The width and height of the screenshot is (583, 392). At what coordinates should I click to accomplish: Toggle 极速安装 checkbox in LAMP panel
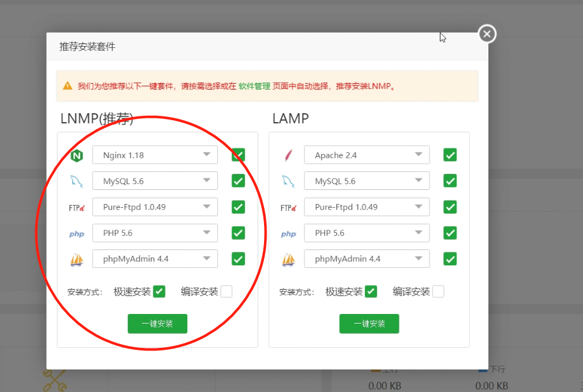[371, 292]
